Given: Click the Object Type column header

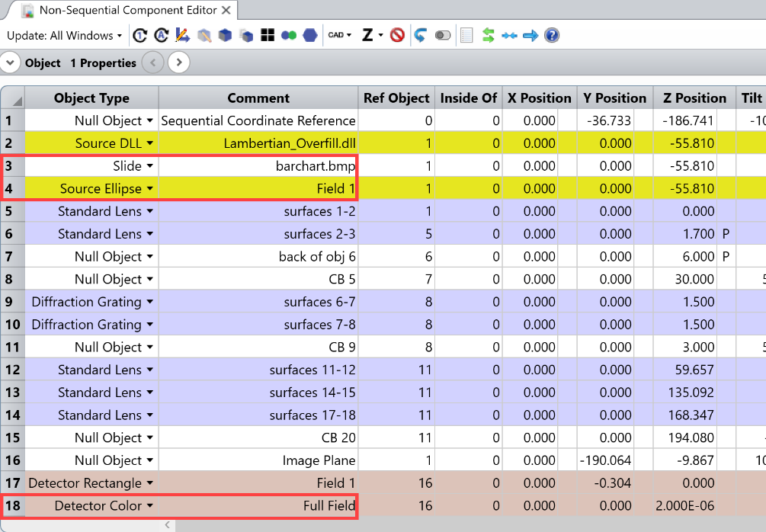Looking at the screenshot, I should pos(91,98).
